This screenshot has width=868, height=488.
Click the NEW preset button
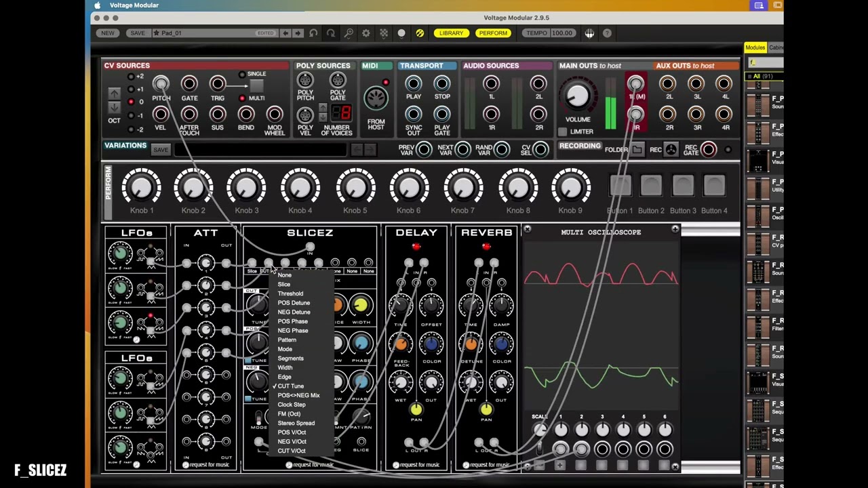click(x=108, y=33)
